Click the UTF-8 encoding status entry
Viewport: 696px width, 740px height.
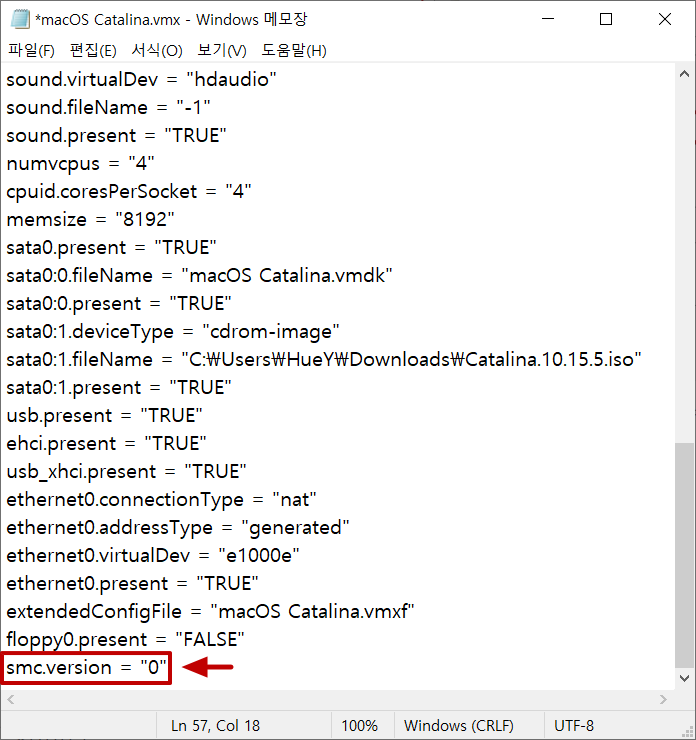click(574, 725)
